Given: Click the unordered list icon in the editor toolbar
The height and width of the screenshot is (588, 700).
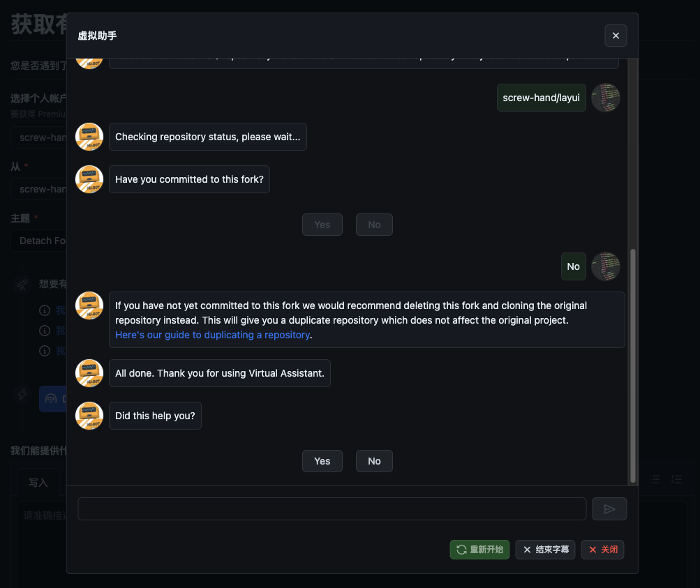Looking at the screenshot, I should click(655, 480).
